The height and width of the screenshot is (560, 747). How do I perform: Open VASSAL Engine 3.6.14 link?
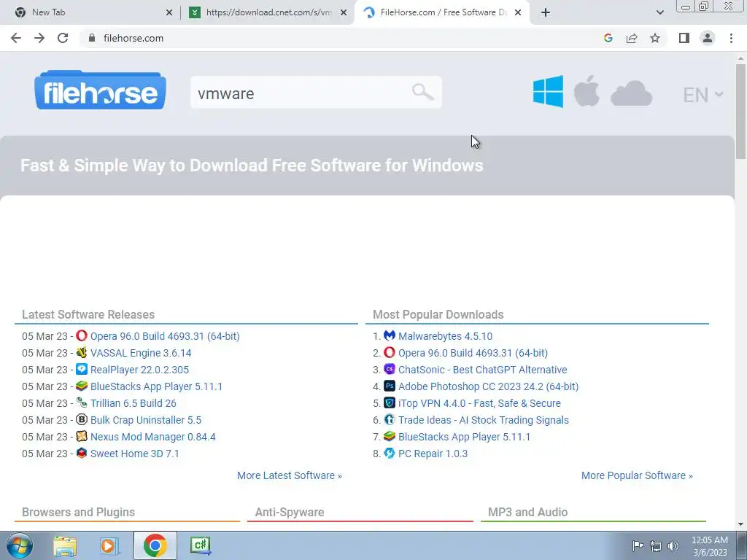click(141, 353)
